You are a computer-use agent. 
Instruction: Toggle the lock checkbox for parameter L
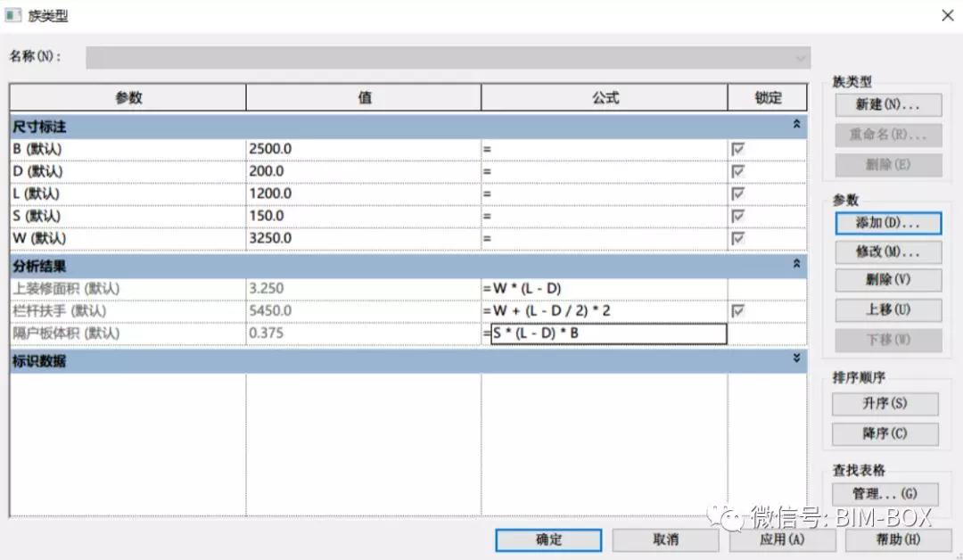point(737,194)
